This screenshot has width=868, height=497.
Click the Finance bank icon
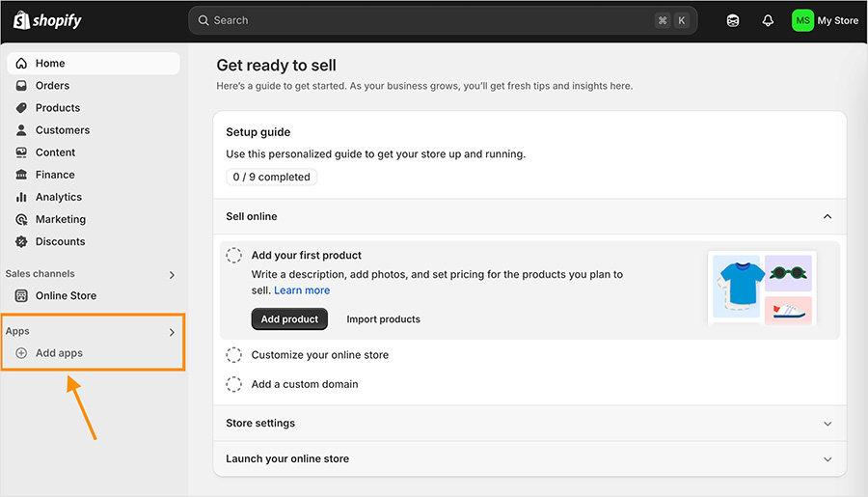(x=21, y=175)
